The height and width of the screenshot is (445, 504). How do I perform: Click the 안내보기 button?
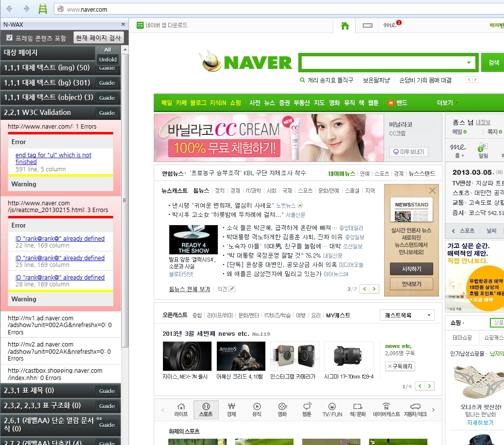(411, 284)
